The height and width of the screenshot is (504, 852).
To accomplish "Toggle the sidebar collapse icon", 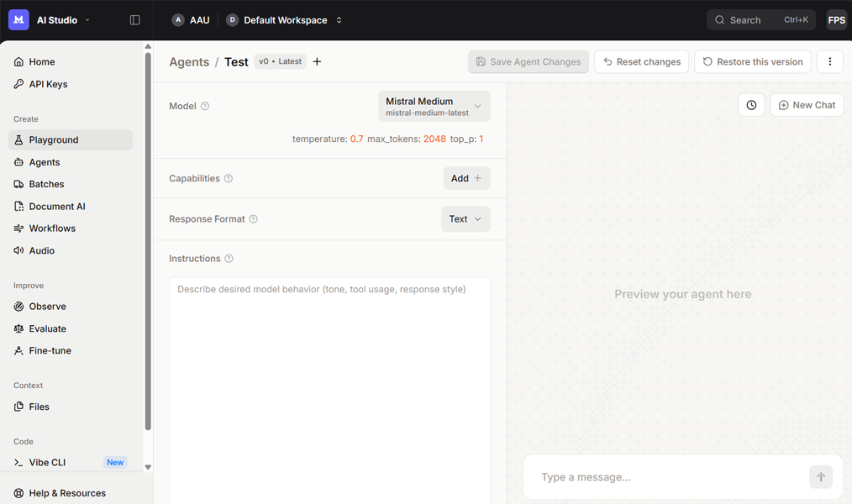I will 134,20.
